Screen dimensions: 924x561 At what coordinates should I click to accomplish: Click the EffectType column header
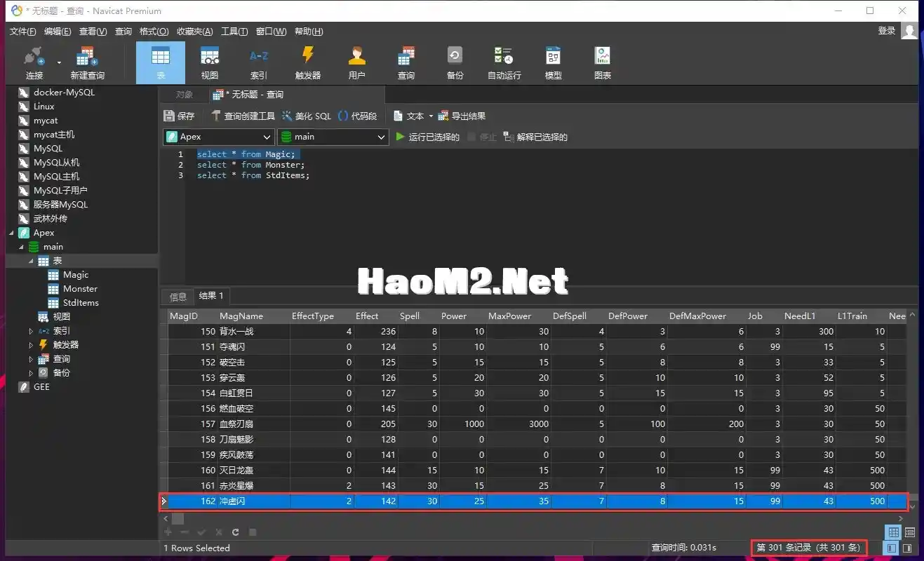[x=313, y=316]
